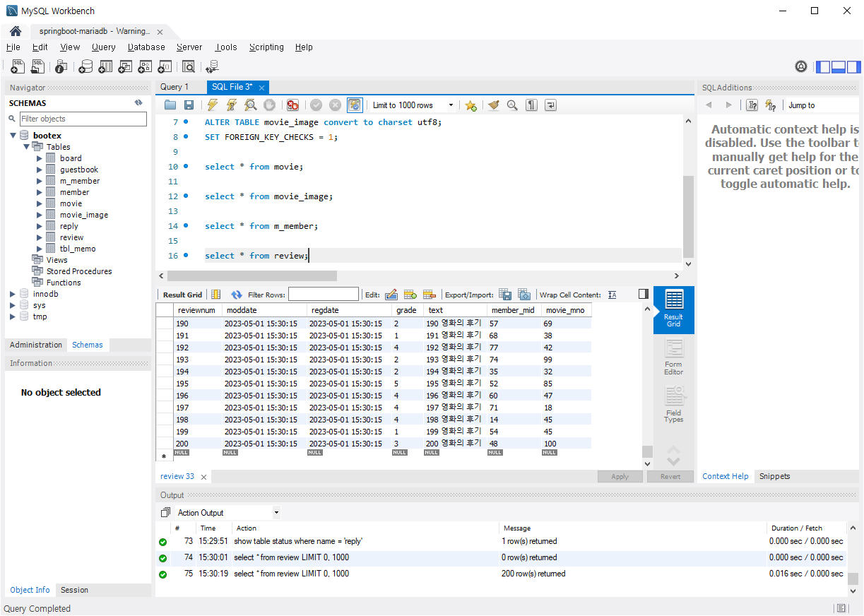
Task: Execute the script with lightning bolt
Action: pos(212,105)
